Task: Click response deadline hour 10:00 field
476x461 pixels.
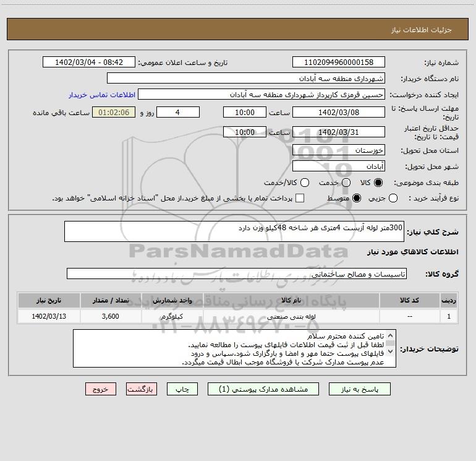Action: pos(245,112)
